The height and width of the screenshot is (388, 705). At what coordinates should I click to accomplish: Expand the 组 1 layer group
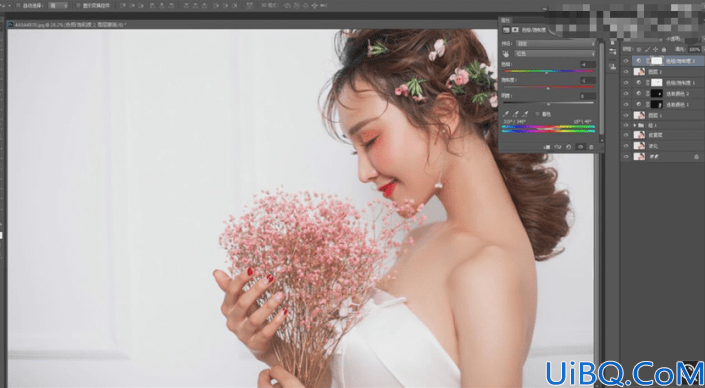[x=635, y=125]
